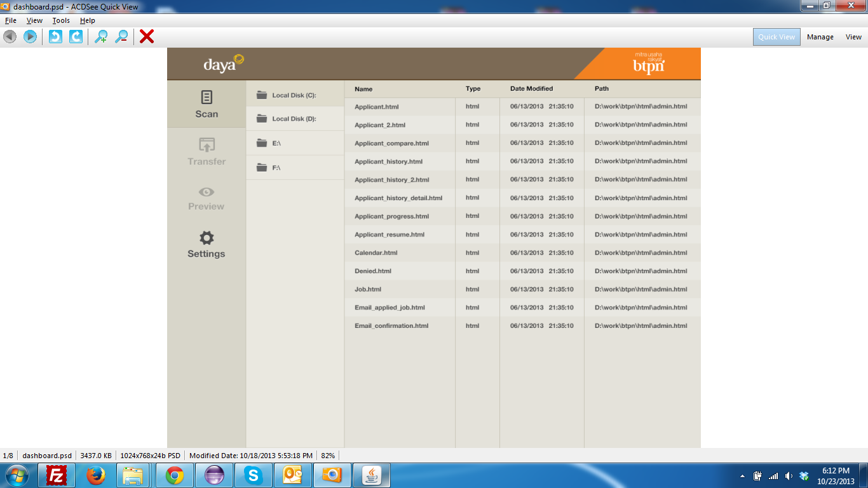The width and height of the screenshot is (868, 488).
Task: Show hidden system tray icons
Action: click(x=742, y=476)
